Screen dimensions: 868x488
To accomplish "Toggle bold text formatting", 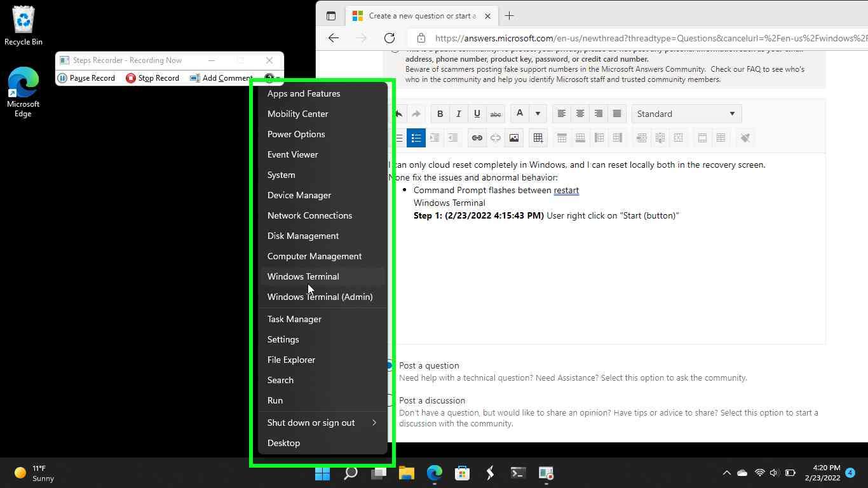I will click(440, 114).
